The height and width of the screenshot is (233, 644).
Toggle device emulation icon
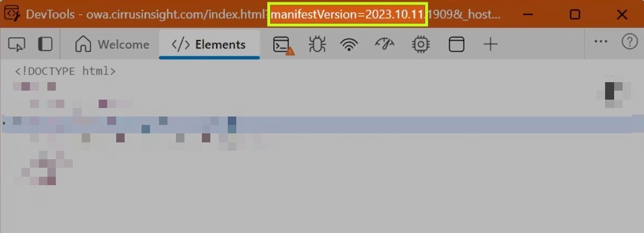(x=45, y=44)
